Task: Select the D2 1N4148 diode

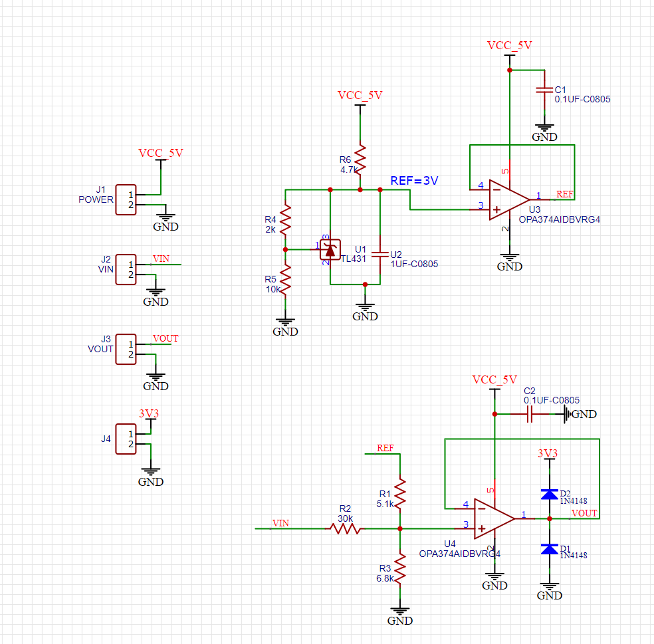Action: (549, 494)
